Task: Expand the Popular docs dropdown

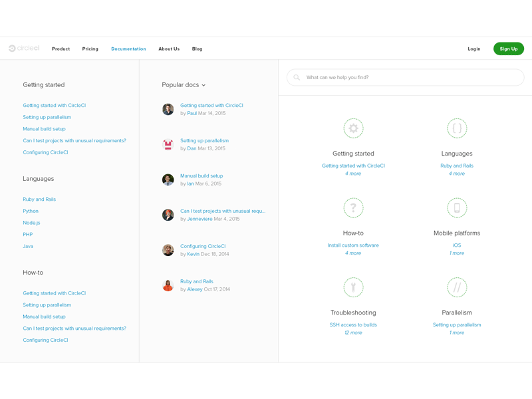Action: [x=184, y=85]
